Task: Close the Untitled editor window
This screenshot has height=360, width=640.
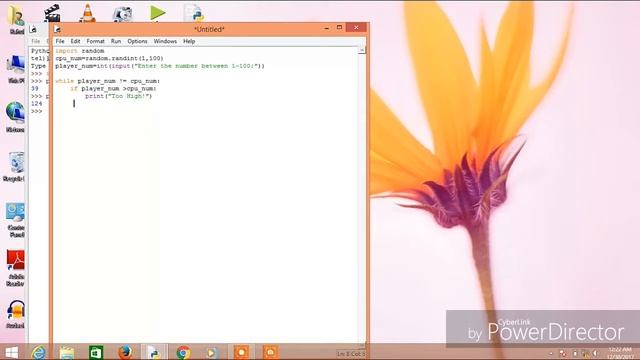Action: (356, 28)
